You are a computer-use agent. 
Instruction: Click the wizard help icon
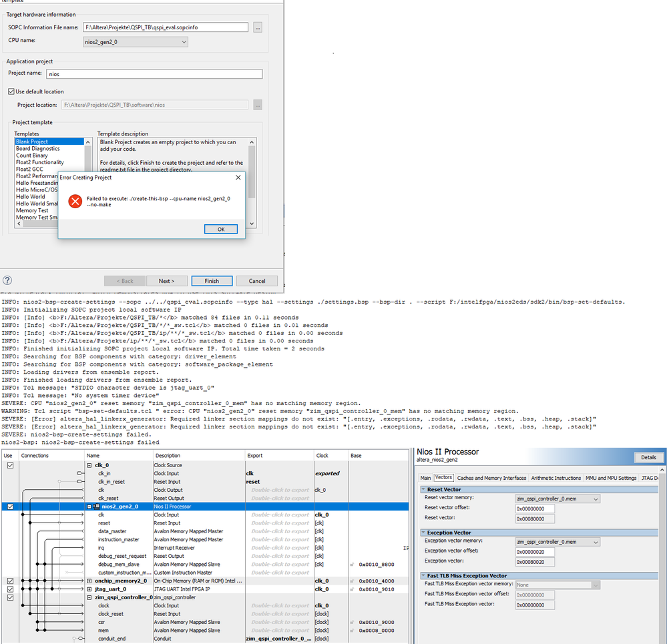pyautogui.click(x=7, y=280)
